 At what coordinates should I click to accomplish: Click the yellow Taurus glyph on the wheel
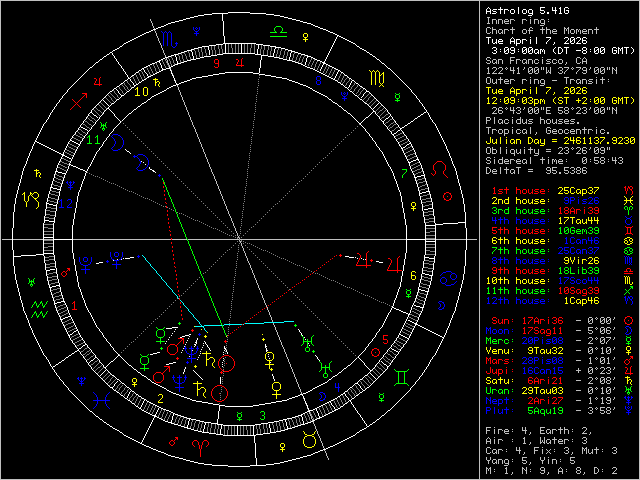(313, 439)
